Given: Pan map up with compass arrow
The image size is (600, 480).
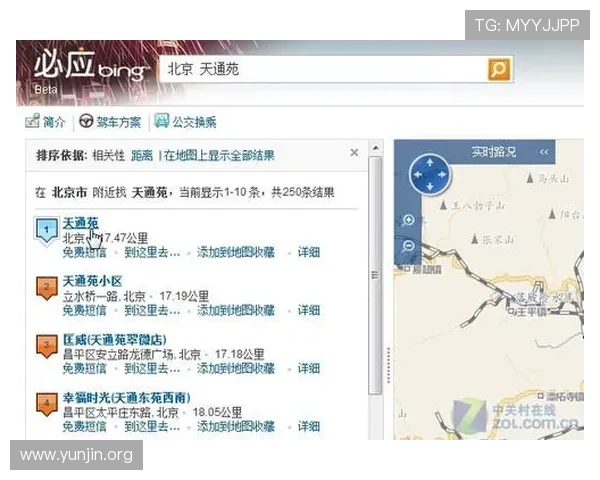Looking at the screenshot, I should click(430, 162).
